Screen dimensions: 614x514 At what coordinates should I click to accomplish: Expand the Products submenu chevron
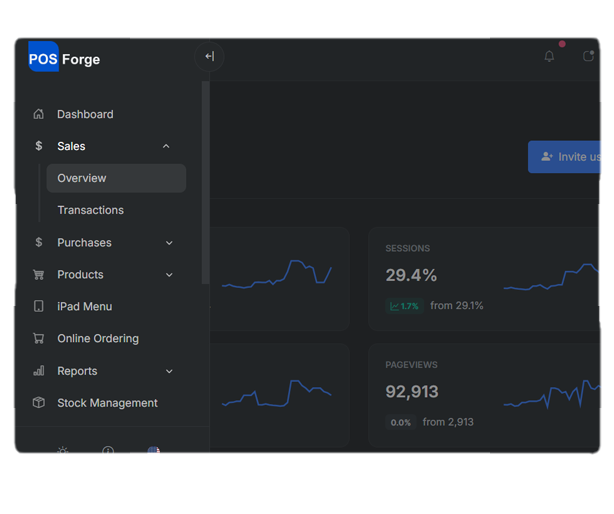pyautogui.click(x=169, y=275)
